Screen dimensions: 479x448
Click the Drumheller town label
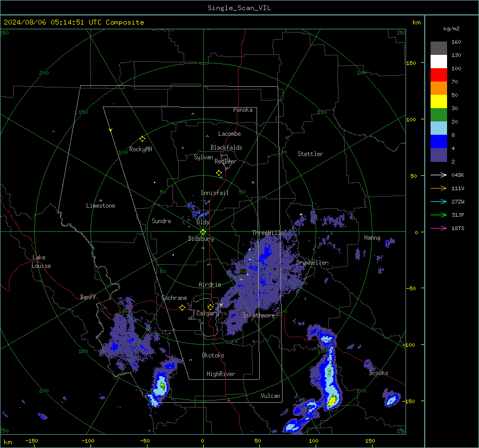(x=312, y=263)
